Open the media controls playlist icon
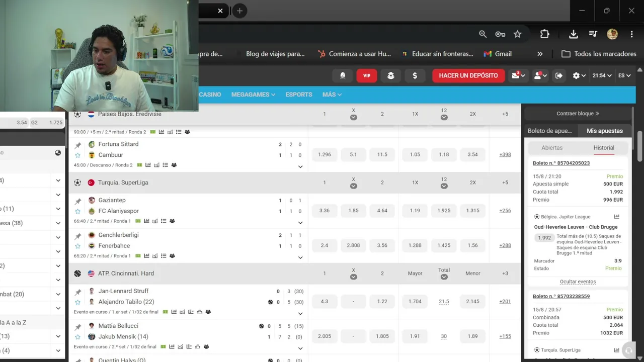644x362 pixels. point(593,34)
